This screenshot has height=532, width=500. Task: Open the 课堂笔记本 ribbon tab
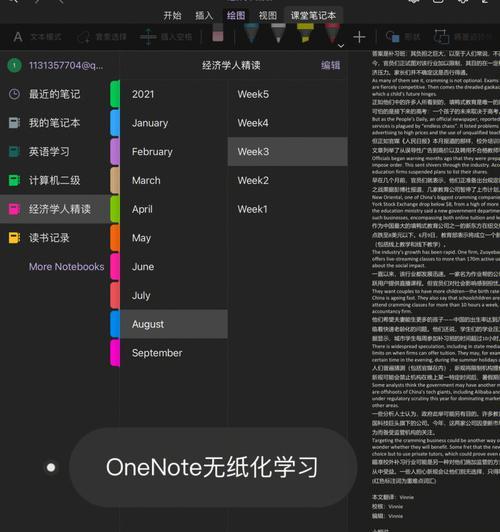click(313, 16)
